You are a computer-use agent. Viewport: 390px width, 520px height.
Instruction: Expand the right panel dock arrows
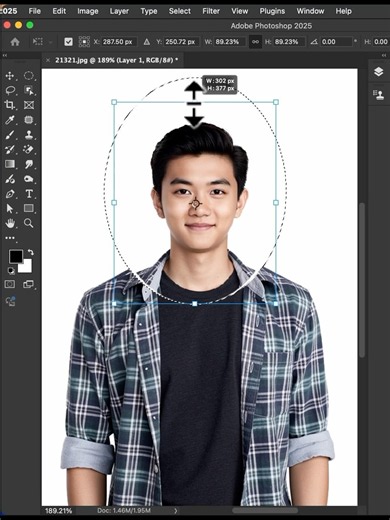click(384, 55)
